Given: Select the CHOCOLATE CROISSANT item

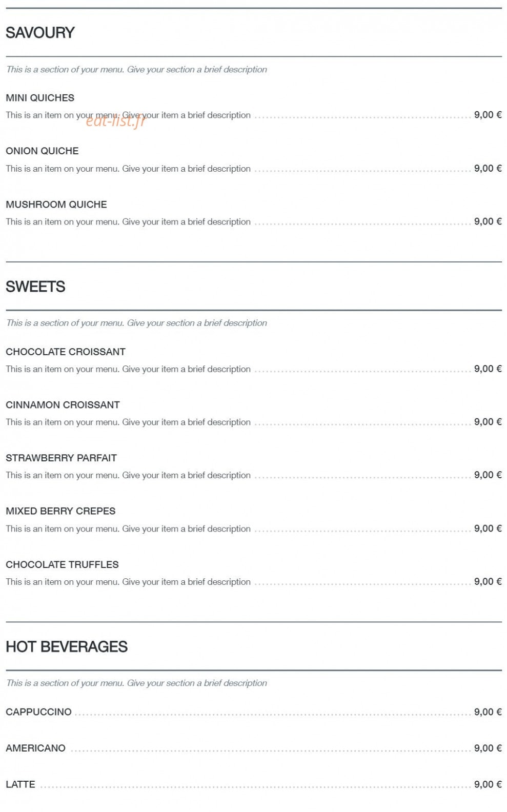Looking at the screenshot, I should tap(66, 352).
